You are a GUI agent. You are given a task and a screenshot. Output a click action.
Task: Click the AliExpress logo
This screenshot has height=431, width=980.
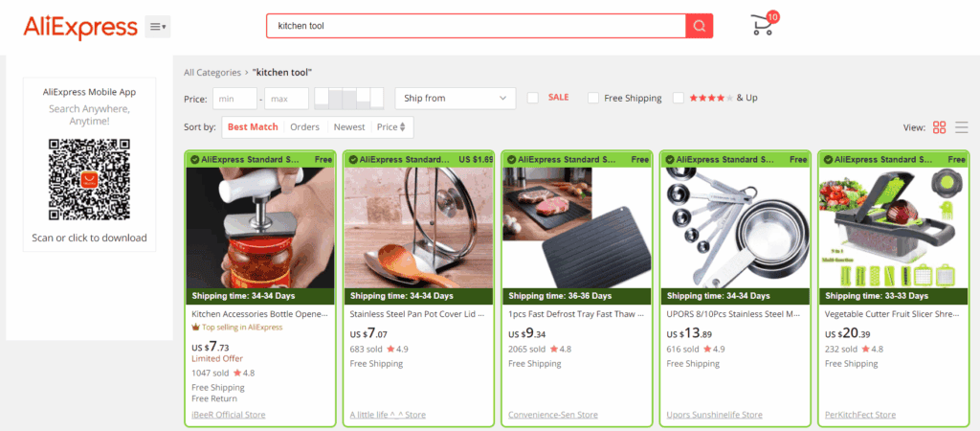[80, 27]
